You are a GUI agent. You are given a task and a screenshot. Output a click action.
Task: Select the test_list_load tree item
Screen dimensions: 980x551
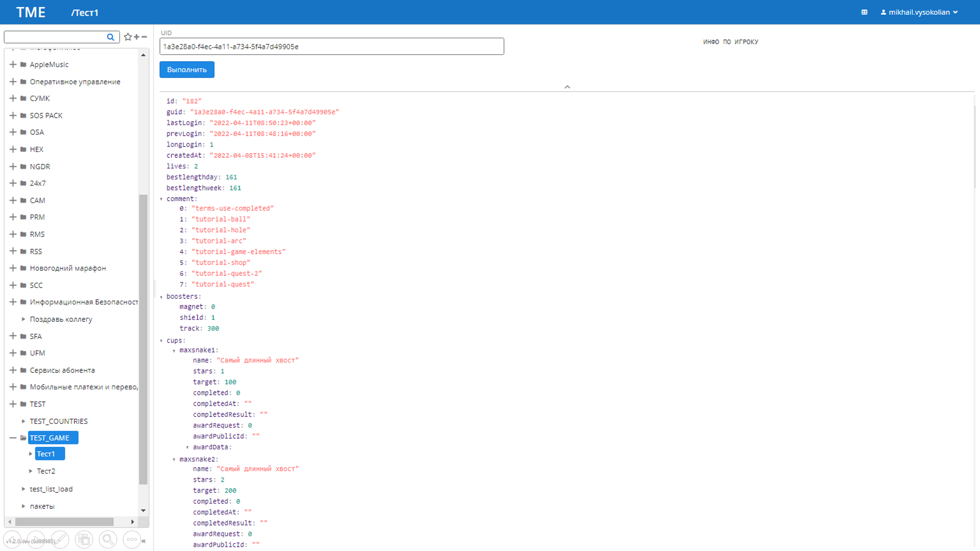click(51, 489)
